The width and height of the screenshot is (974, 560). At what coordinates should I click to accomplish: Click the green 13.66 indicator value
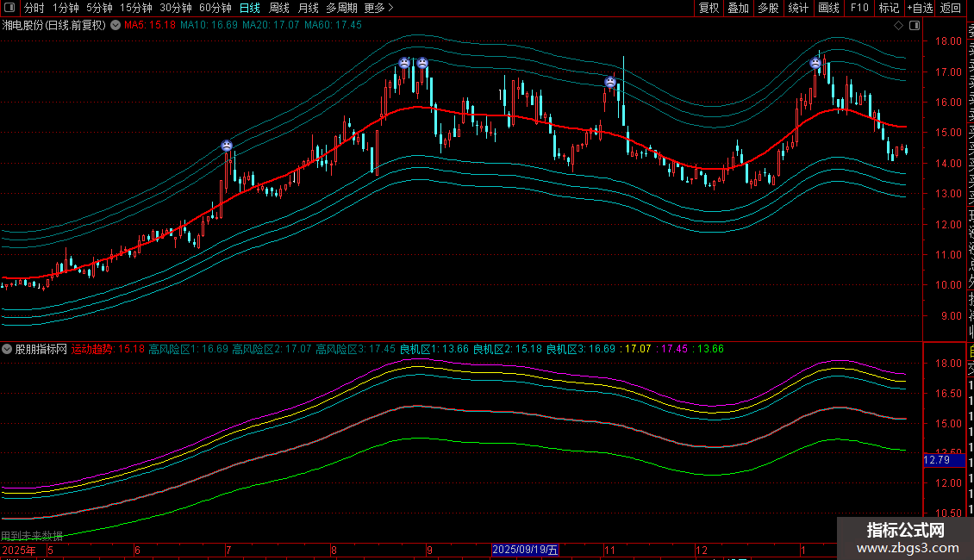click(x=709, y=349)
